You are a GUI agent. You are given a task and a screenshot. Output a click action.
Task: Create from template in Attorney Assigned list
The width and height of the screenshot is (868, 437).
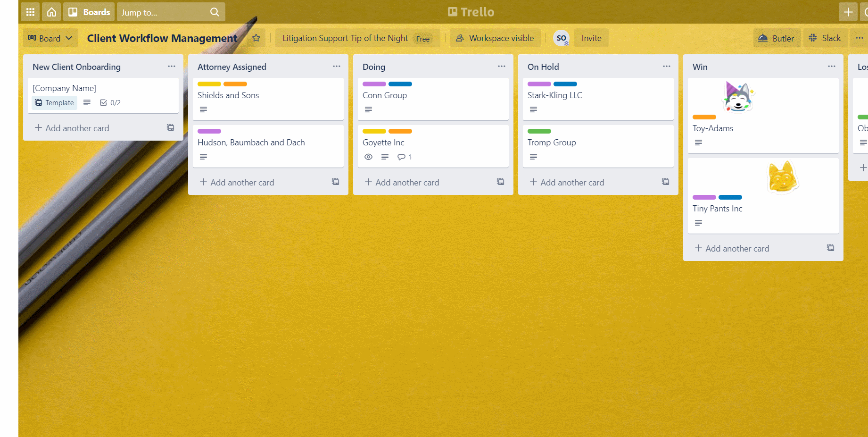coord(336,182)
